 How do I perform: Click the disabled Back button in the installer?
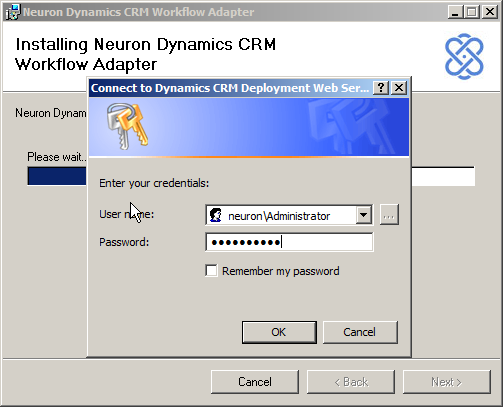(351, 382)
